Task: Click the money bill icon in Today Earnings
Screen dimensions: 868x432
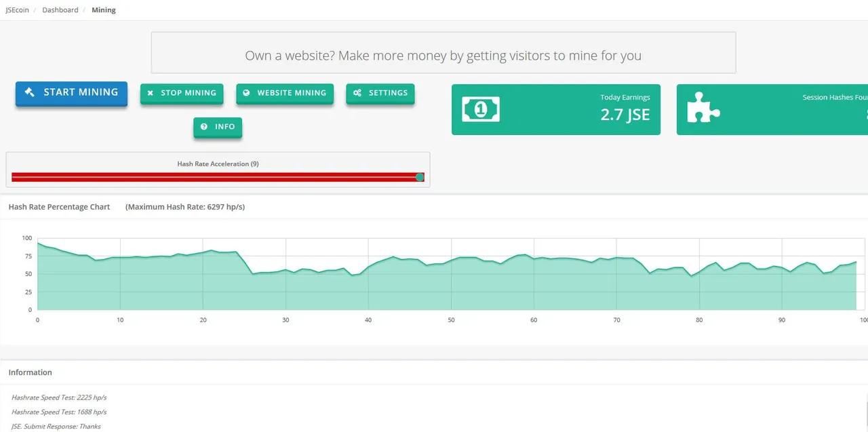Action: [x=481, y=109]
